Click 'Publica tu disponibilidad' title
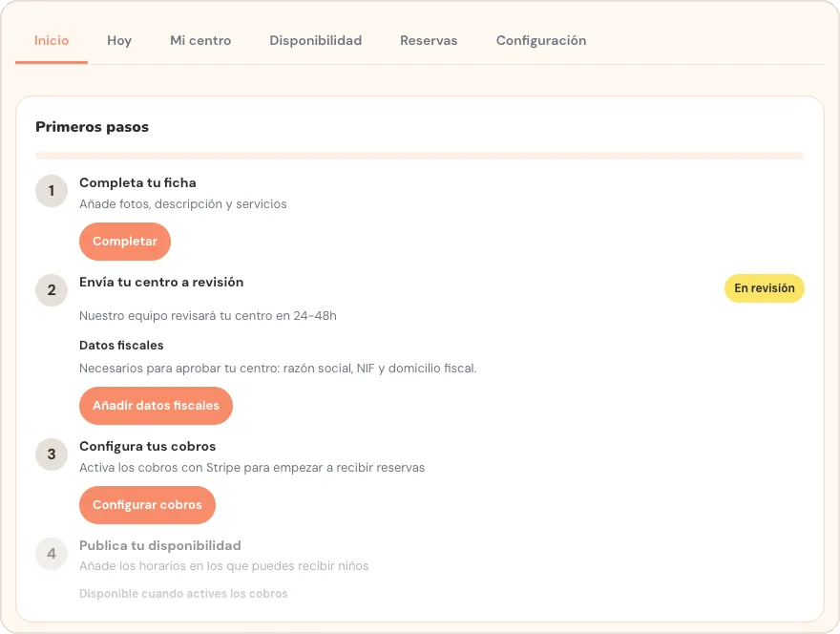Screen dimensions: 840x634 (x=160, y=545)
